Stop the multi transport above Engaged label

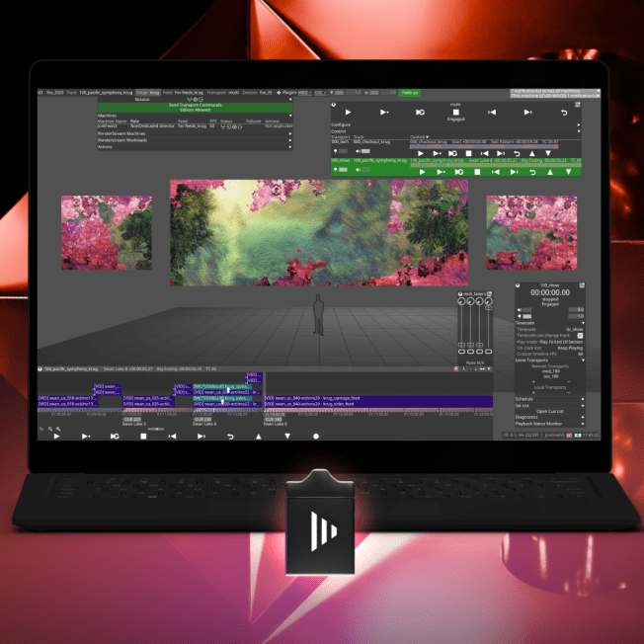(x=455, y=113)
